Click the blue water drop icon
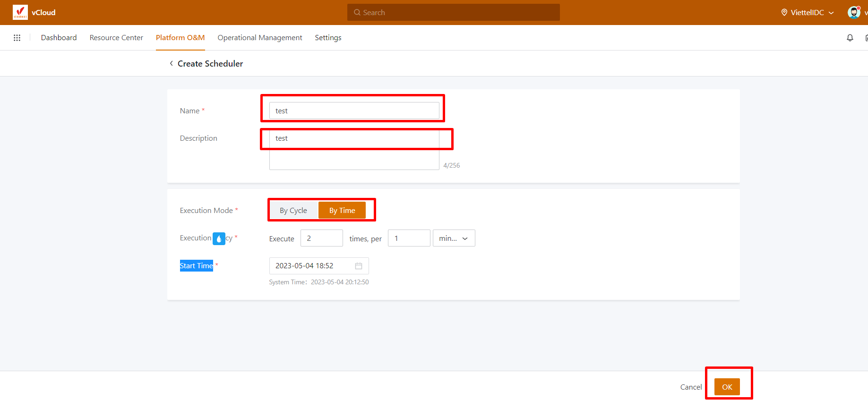This screenshot has height=400, width=868. 219,238
